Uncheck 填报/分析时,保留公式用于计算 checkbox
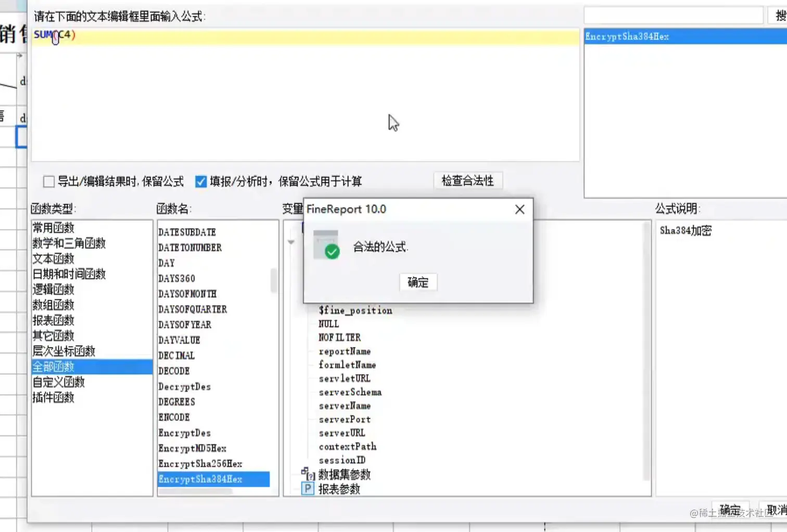The width and height of the screenshot is (787, 532). point(201,181)
